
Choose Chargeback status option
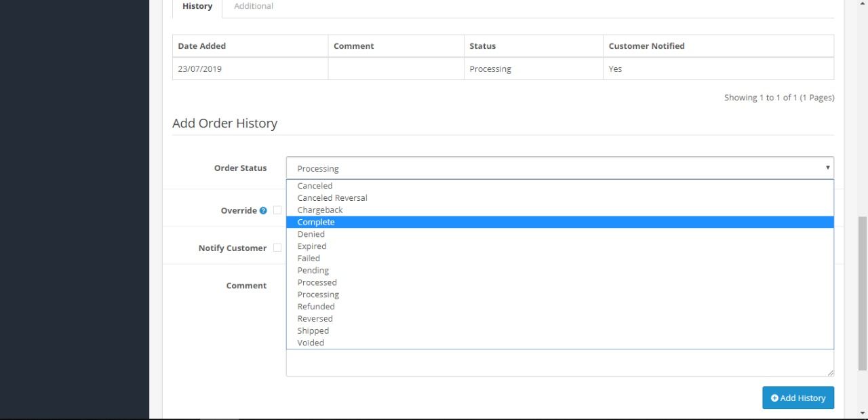(x=320, y=210)
